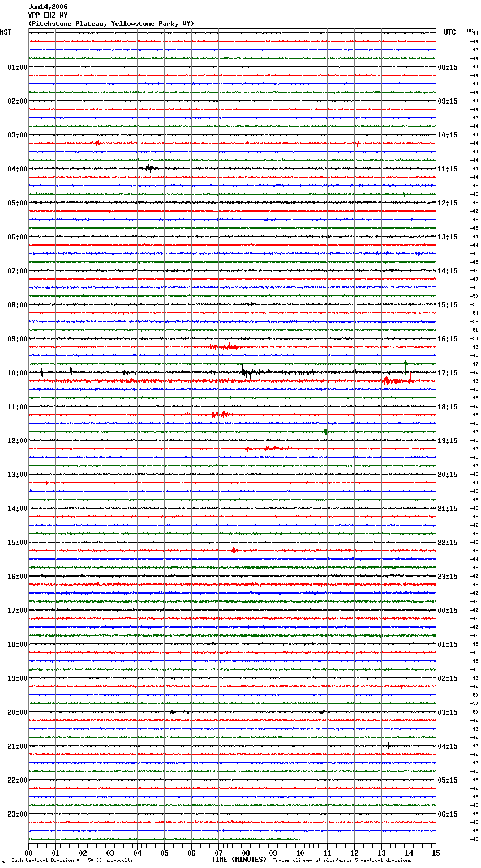The width and height of the screenshot is (481, 868).
Task: Click the 20:00 MST time label
Action: click(18, 712)
